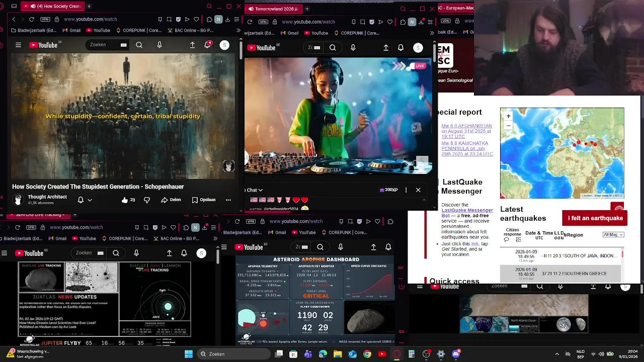Open easy setup menu in Schopenhauer browser window

236,19
